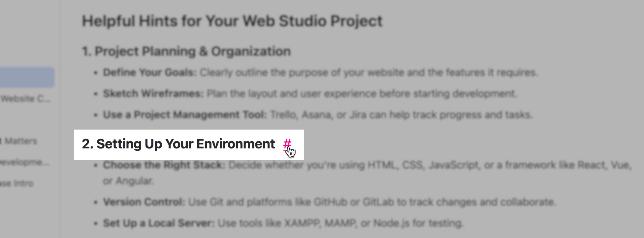Click the "Sketch Wireframes" bold text

click(x=153, y=94)
